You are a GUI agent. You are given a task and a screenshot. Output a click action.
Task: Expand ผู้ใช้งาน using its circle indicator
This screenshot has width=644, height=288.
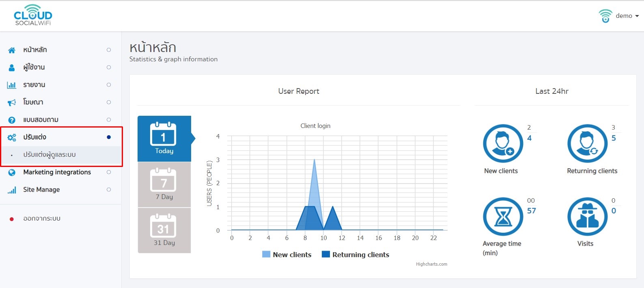click(x=109, y=67)
